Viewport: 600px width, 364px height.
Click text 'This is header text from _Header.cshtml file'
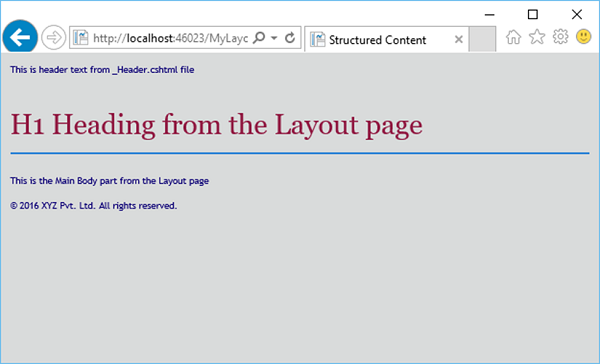102,70
